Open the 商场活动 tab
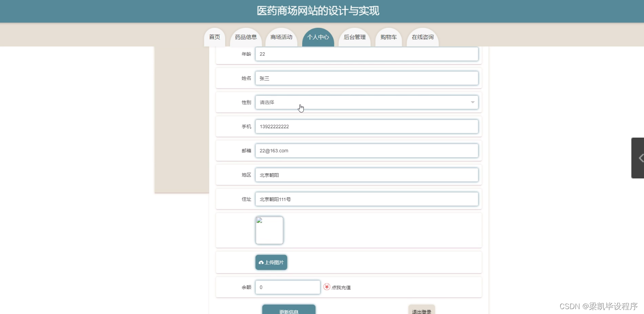The image size is (644, 314). 281,37
